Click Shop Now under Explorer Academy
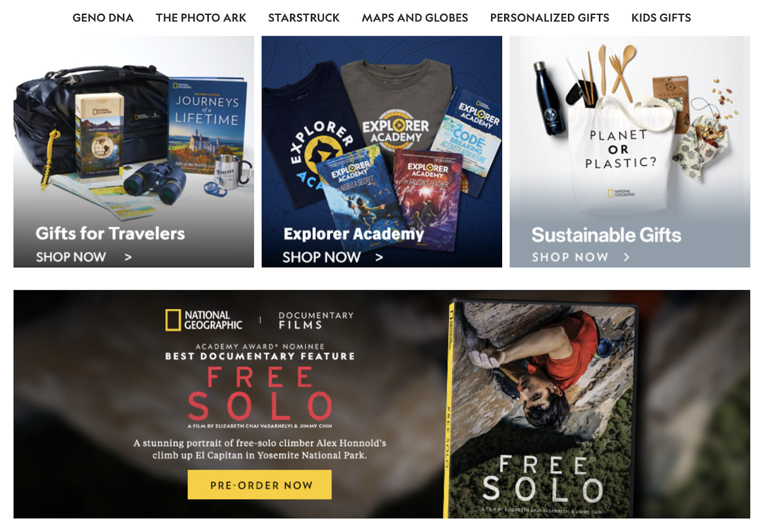763x532 pixels. (x=321, y=257)
